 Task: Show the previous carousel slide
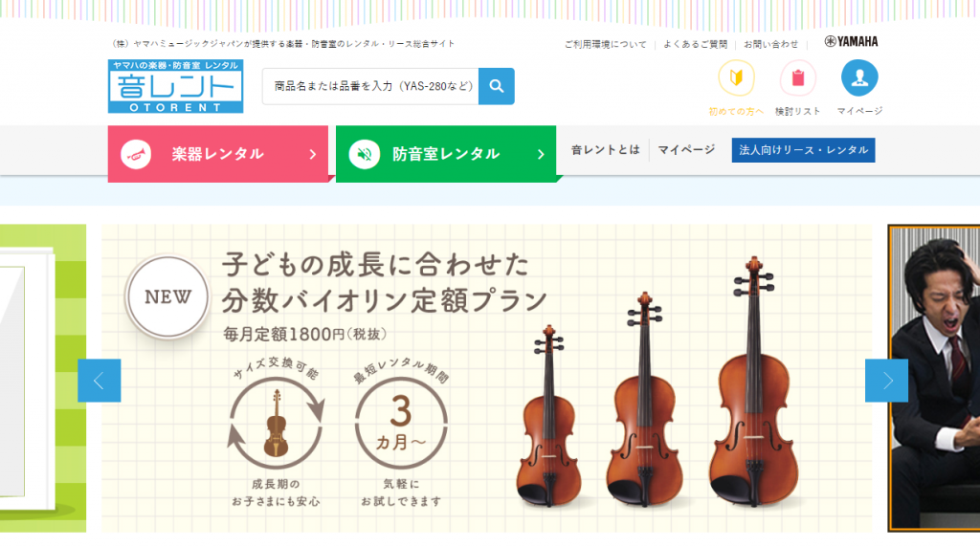tap(100, 381)
